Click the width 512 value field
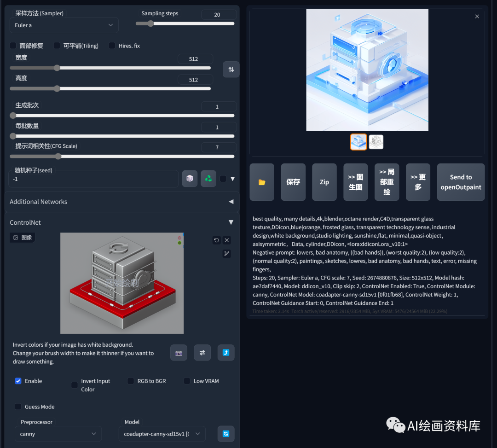This screenshot has height=448, width=497. tap(195, 59)
